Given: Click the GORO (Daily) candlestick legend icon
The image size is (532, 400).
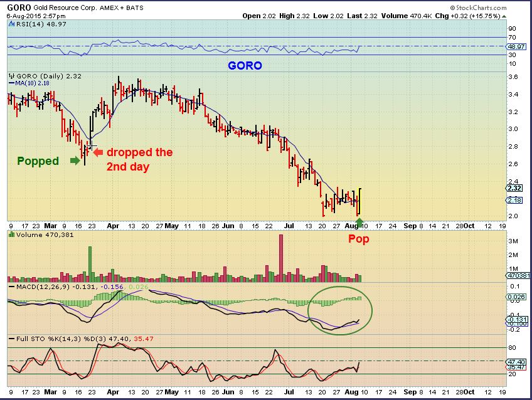Looking at the screenshot, I should (x=12, y=76).
